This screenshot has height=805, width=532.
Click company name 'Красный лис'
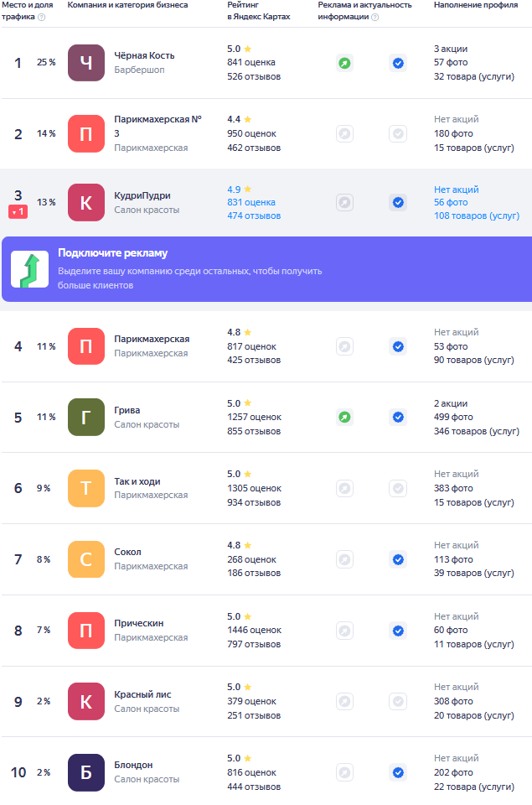[x=142, y=694]
